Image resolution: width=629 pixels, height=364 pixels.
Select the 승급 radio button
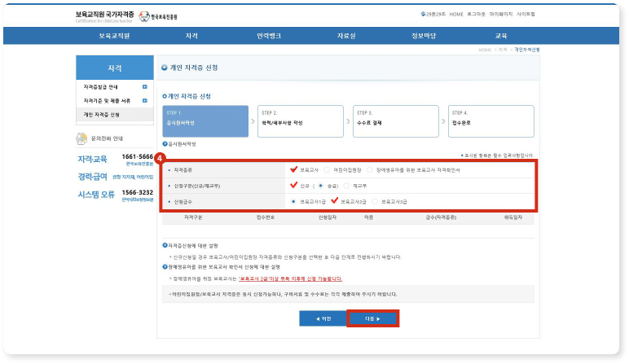pyautogui.click(x=320, y=186)
